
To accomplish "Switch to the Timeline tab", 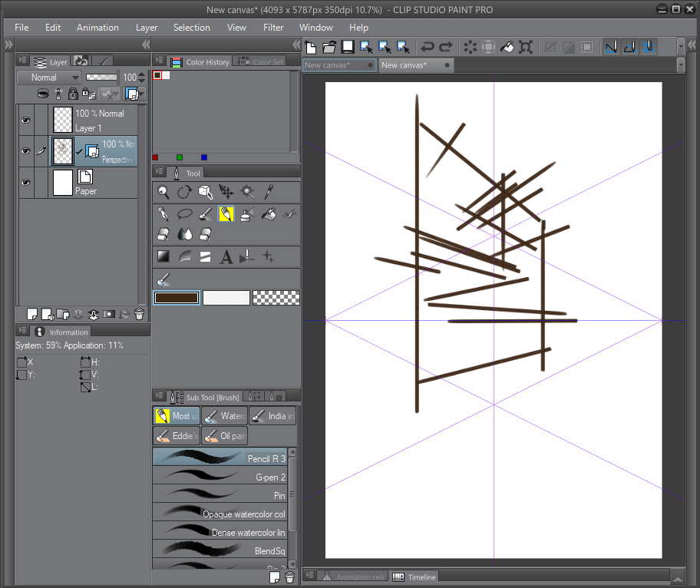I will 414,577.
